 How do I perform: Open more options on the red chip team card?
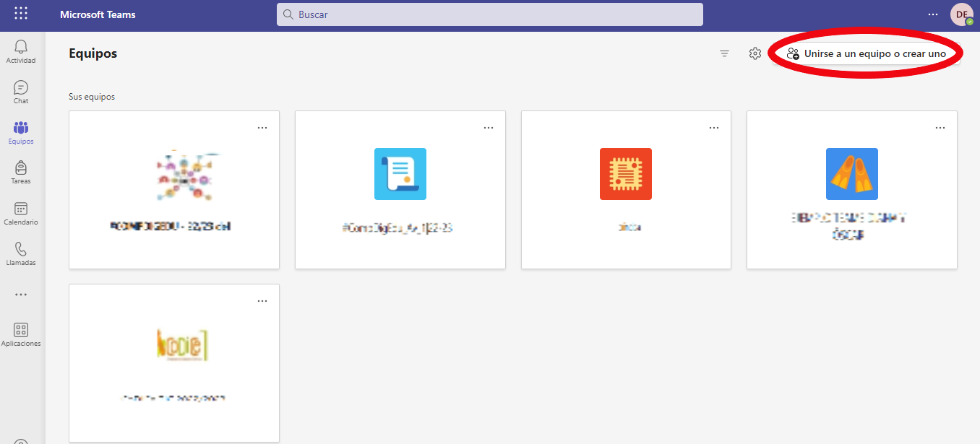click(714, 128)
